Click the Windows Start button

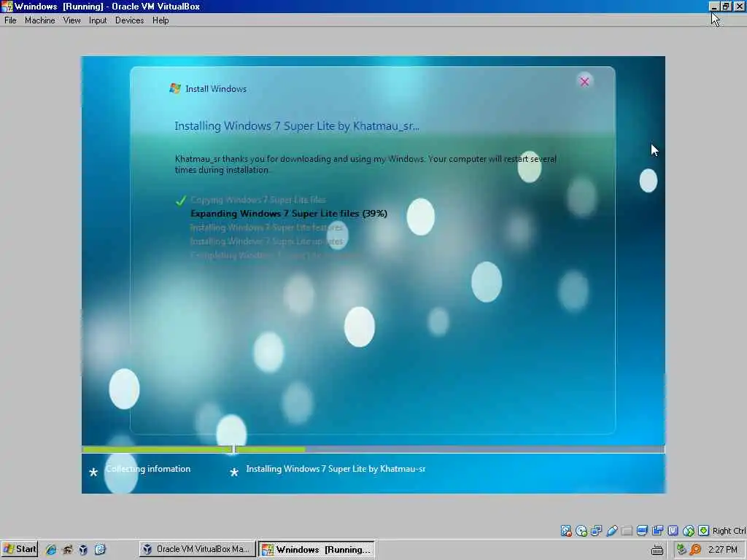point(20,549)
